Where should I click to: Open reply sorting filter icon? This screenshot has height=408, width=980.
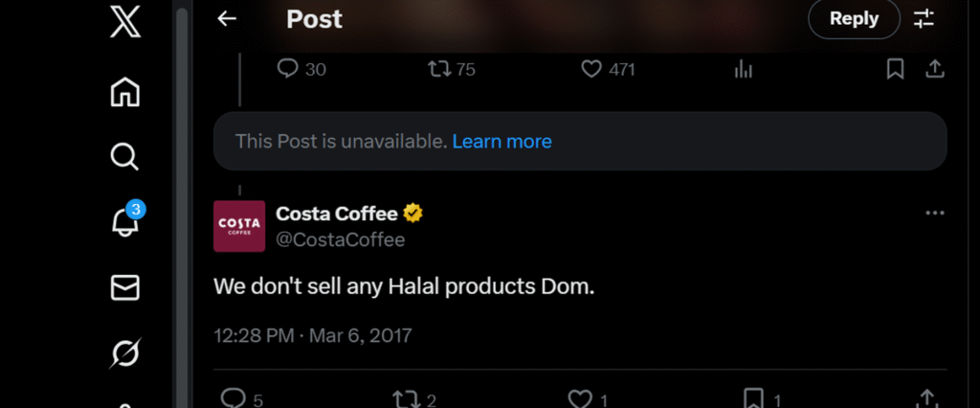[x=924, y=19]
